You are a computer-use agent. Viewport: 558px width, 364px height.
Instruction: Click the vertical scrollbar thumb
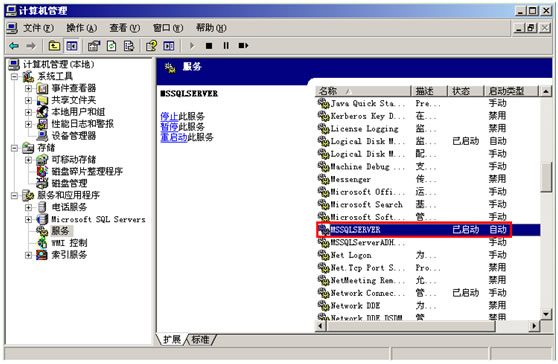coord(546,178)
